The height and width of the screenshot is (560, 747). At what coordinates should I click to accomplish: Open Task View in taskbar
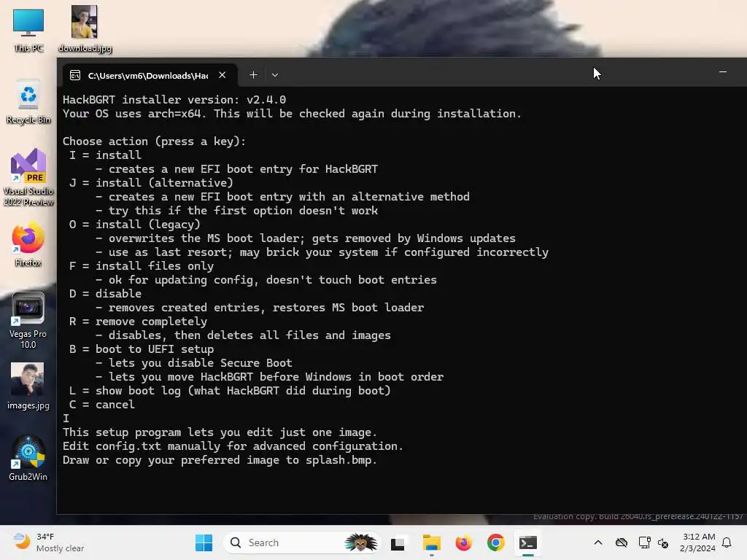pos(398,542)
